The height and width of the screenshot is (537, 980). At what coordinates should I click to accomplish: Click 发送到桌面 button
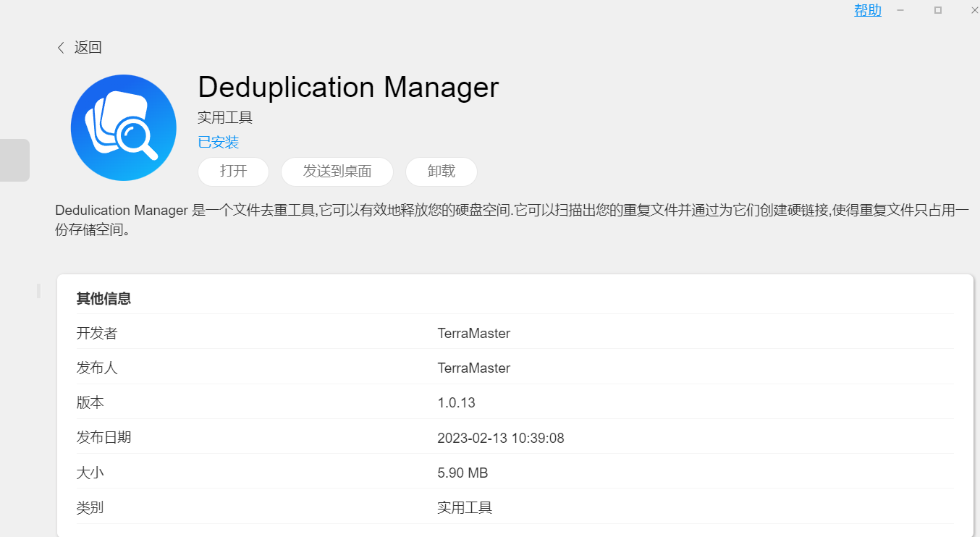337,172
